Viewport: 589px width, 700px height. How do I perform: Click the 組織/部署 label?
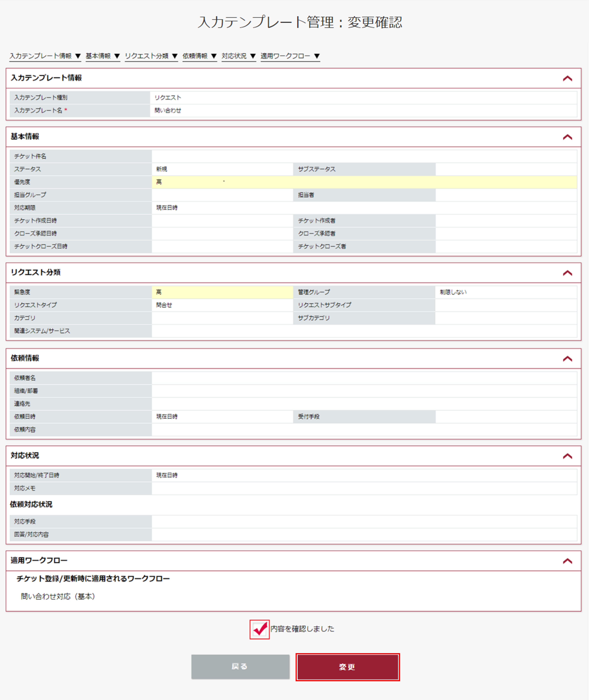point(26,391)
